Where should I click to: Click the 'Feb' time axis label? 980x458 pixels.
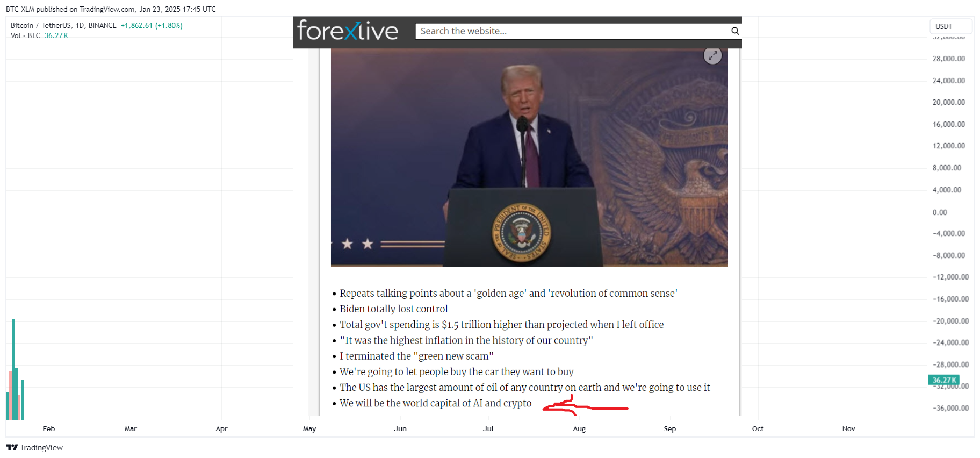point(49,428)
